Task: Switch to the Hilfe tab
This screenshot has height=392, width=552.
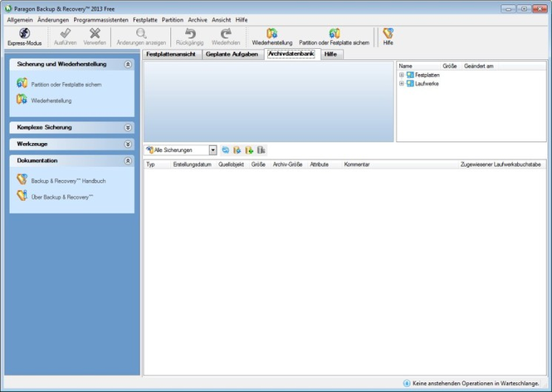Action: [331, 54]
